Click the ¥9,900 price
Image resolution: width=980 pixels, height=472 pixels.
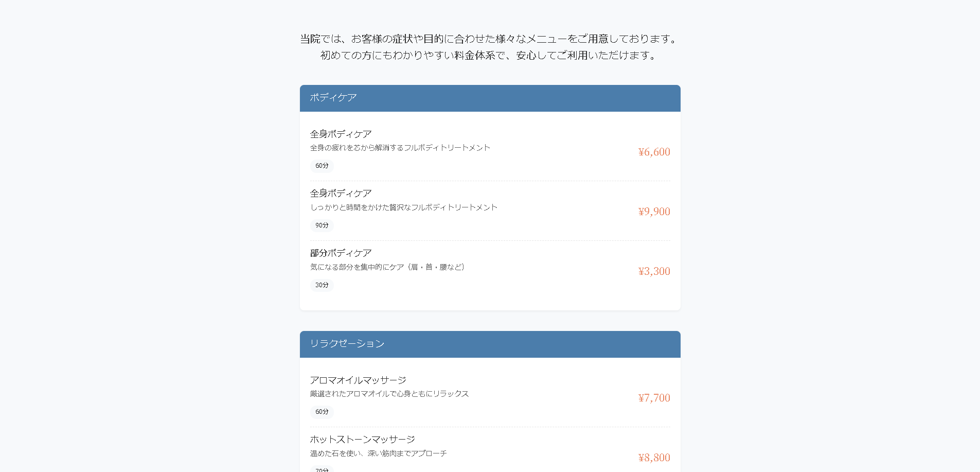click(654, 212)
